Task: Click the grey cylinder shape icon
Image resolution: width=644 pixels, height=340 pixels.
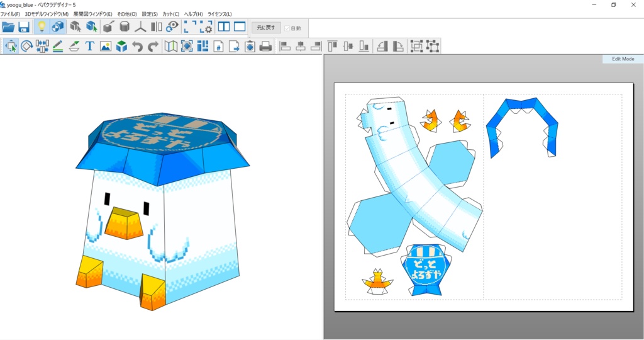Action: [125, 27]
